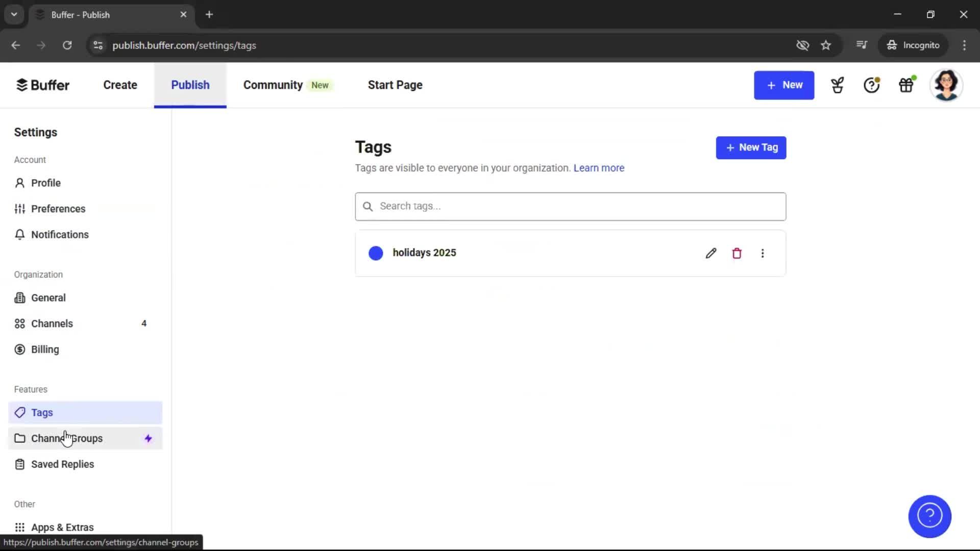Image resolution: width=980 pixels, height=551 pixels.
Task: Open the growth plan plant icon
Action: (837, 85)
